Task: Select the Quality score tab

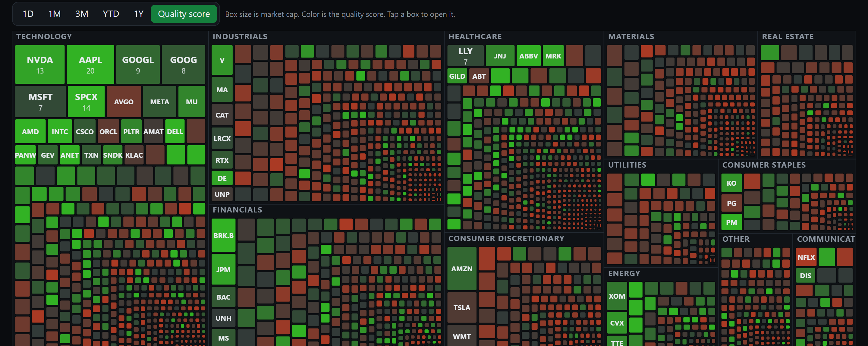Action: click(184, 14)
